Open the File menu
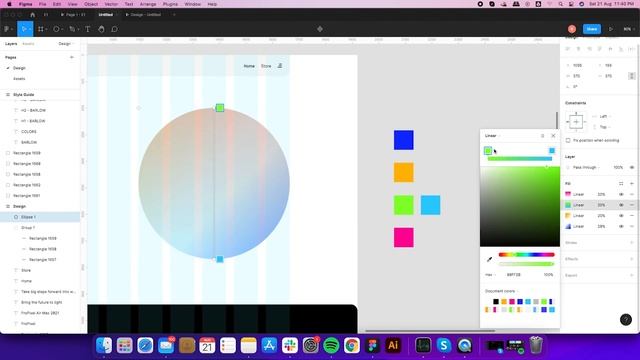 (42, 4)
